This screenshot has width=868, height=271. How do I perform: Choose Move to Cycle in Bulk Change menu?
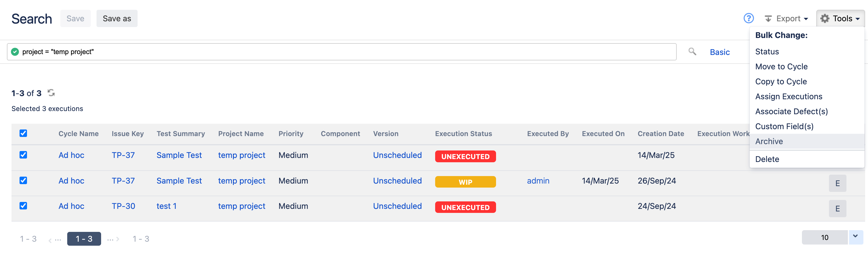tap(782, 66)
